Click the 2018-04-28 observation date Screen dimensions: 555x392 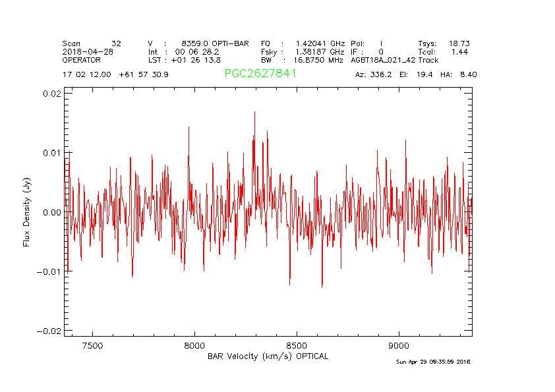[89, 51]
